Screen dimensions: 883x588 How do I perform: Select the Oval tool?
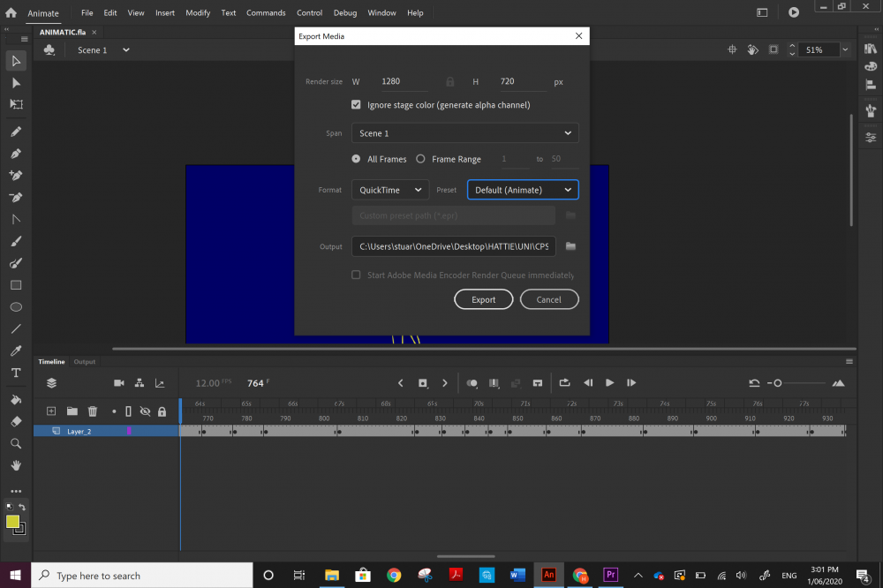(16, 307)
